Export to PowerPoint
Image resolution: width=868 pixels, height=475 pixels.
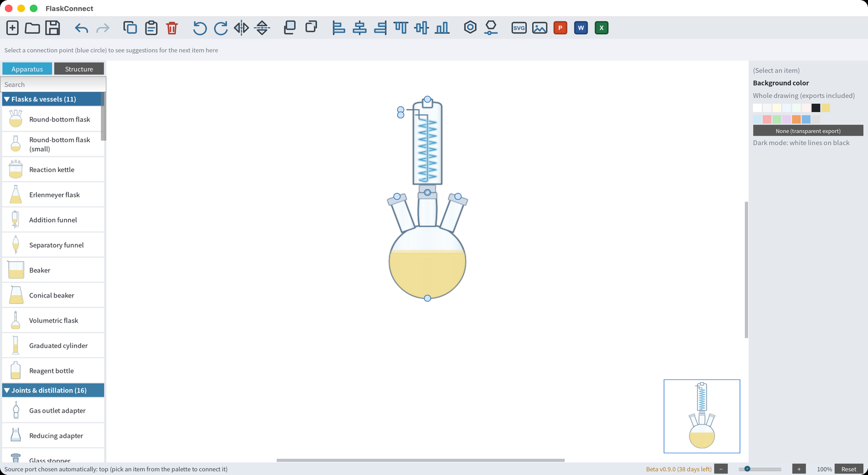click(560, 28)
